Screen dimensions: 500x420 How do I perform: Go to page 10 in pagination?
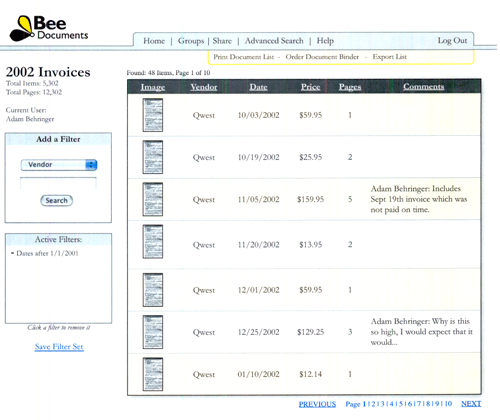[x=448, y=404]
